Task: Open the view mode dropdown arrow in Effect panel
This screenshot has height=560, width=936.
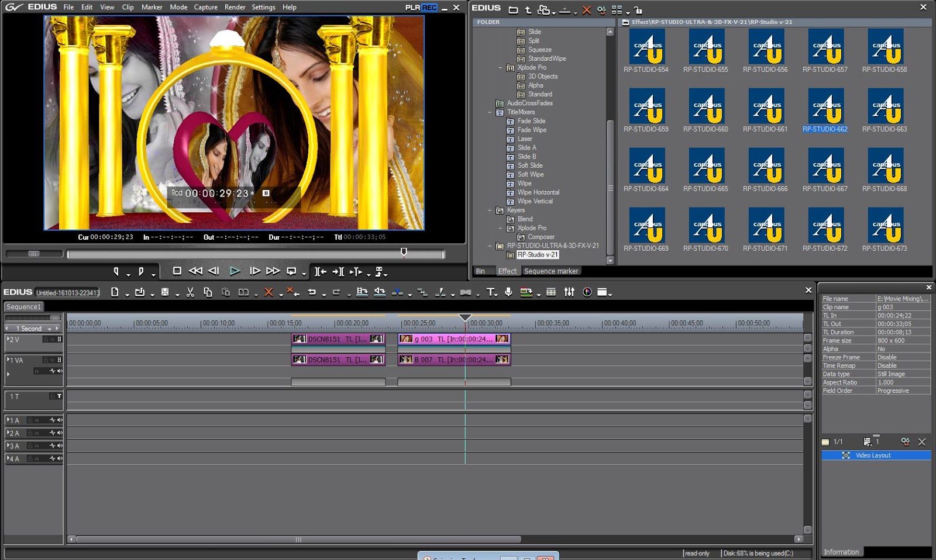Action: (x=628, y=12)
